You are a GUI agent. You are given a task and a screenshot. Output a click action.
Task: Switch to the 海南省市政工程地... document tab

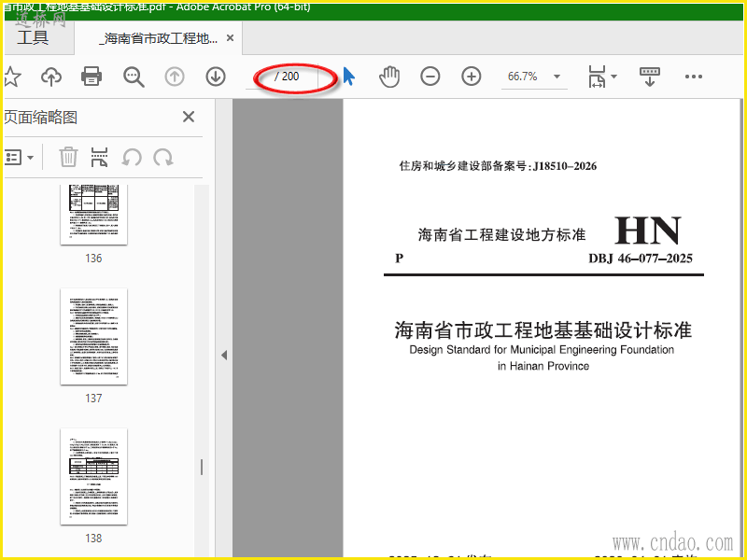[x=158, y=38]
